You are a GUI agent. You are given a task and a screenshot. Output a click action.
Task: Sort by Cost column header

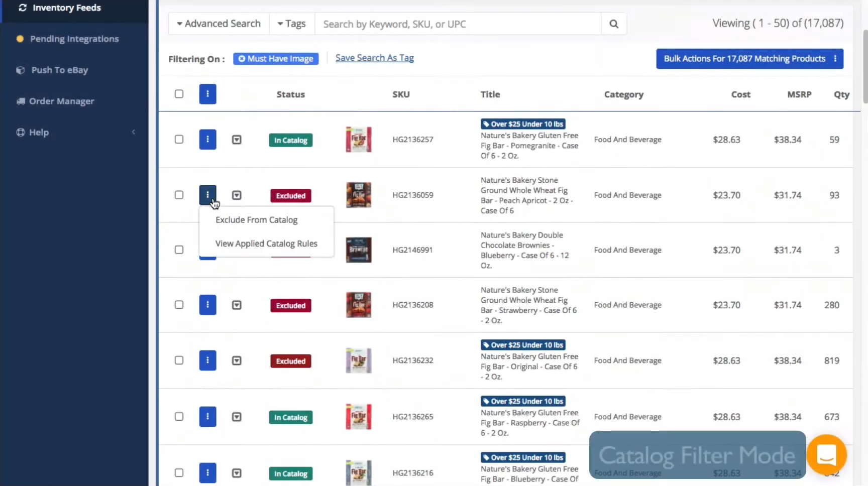(x=740, y=94)
